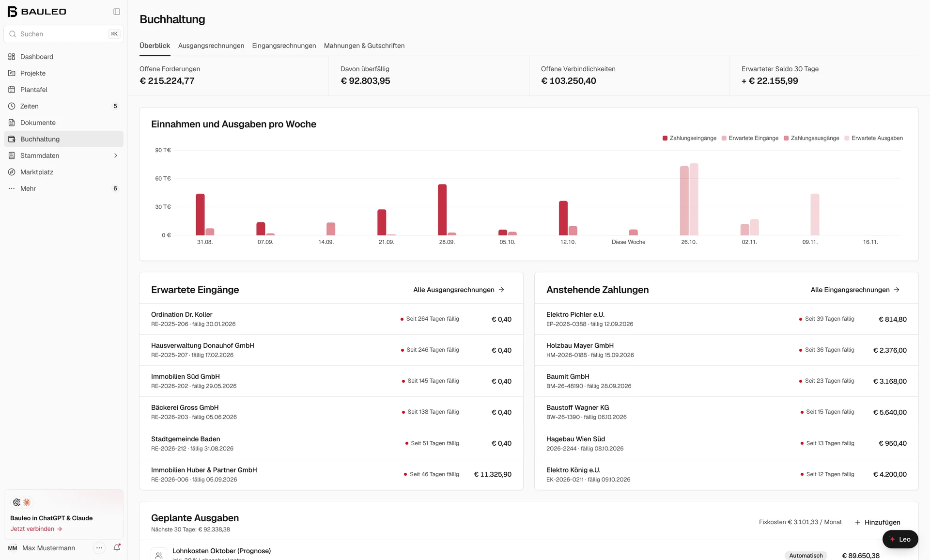930x560 pixels.
Task: Click the Lohnkosten Oktober people icon
Action: point(159,555)
